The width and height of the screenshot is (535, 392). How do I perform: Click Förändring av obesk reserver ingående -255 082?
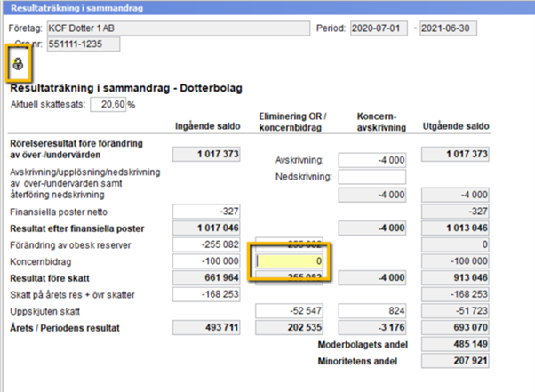pyautogui.click(x=206, y=244)
